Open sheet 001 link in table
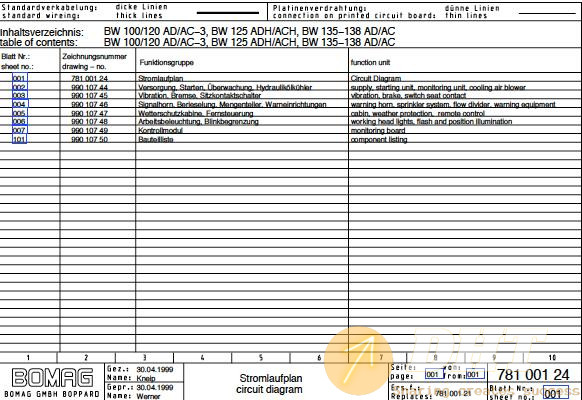 point(20,78)
